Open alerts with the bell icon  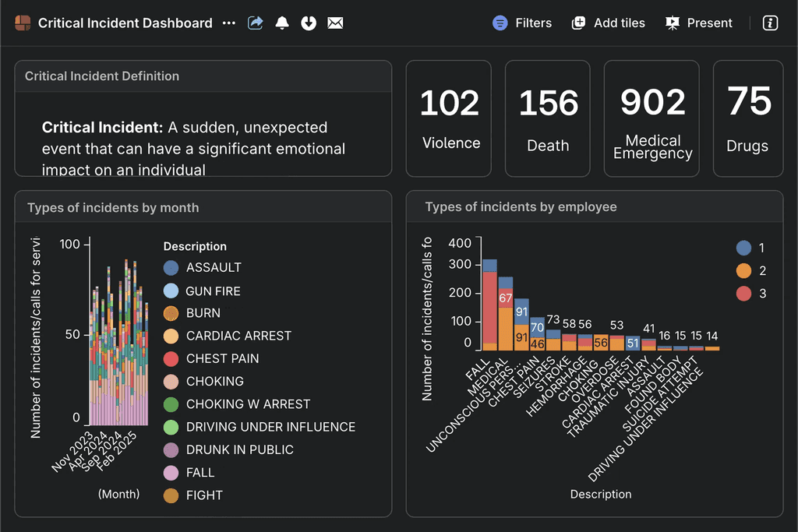point(282,23)
